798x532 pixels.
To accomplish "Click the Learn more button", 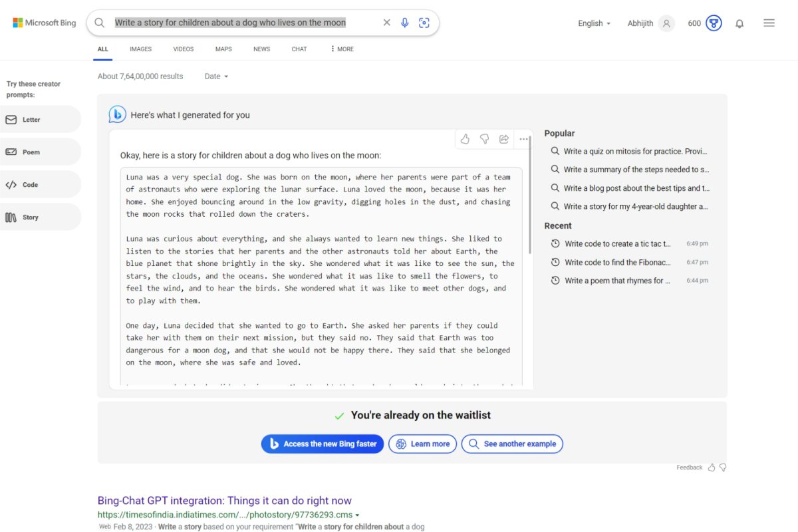I will click(423, 444).
